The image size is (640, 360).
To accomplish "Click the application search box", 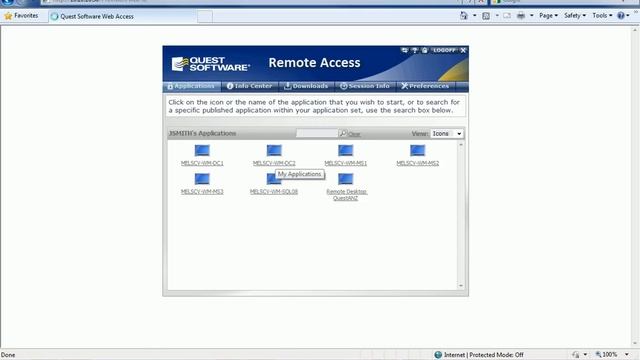I will (x=317, y=133).
